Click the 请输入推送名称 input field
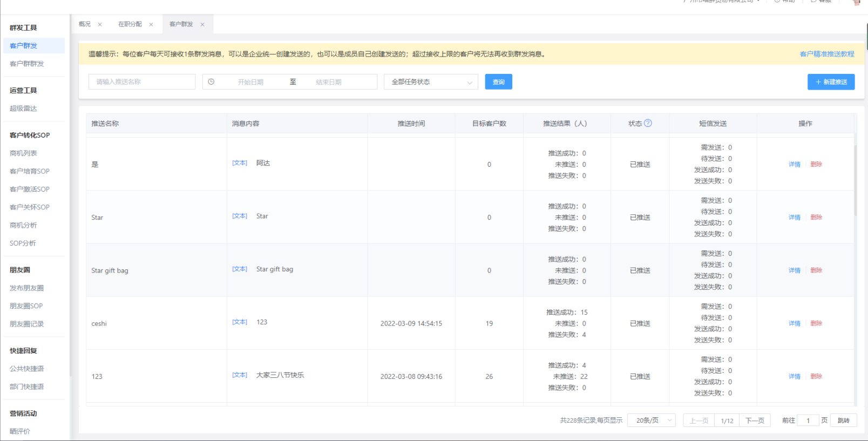 (142, 82)
